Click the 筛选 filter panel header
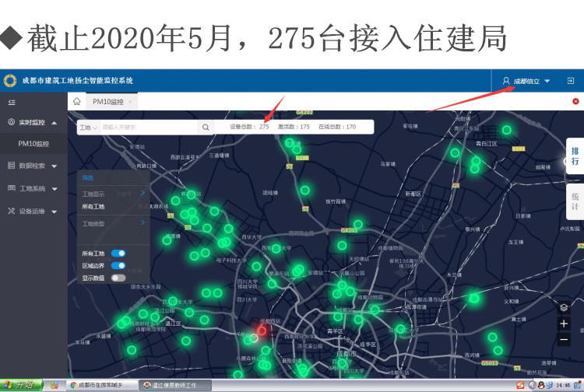The height and width of the screenshot is (392, 584). (88, 178)
